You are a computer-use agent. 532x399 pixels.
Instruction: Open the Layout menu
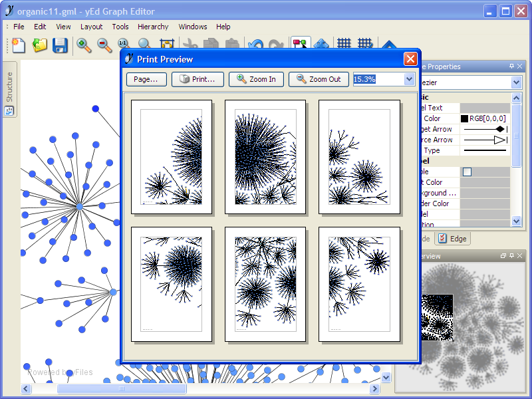(x=91, y=27)
